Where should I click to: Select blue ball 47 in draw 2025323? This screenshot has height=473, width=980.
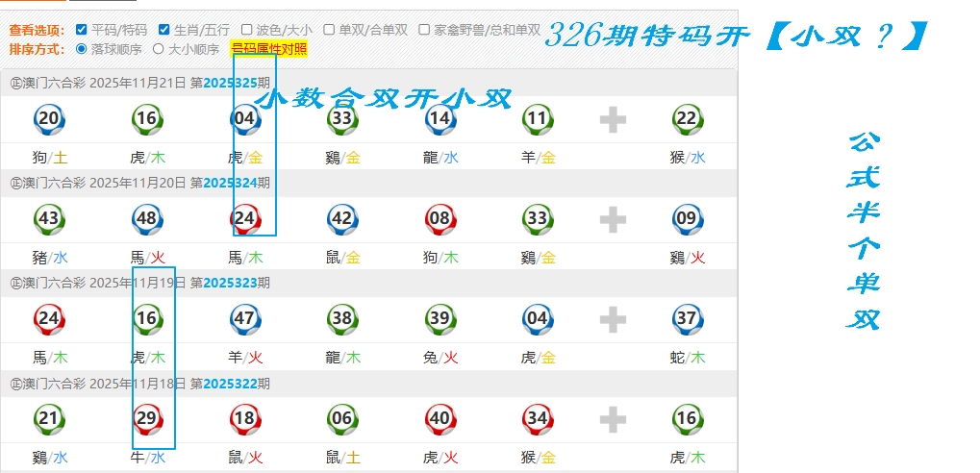point(244,319)
